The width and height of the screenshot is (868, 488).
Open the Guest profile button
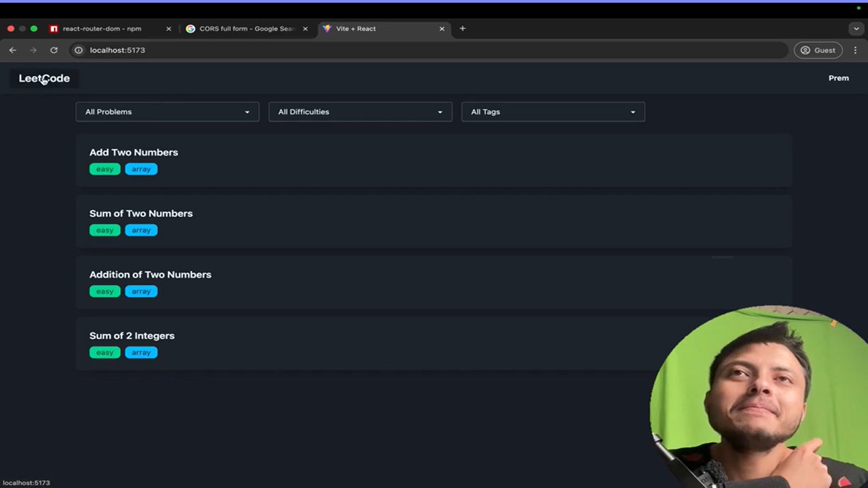click(818, 50)
